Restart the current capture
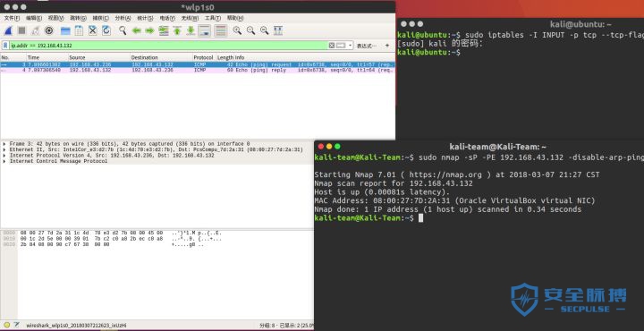This screenshot has height=331, width=644. click(35, 30)
